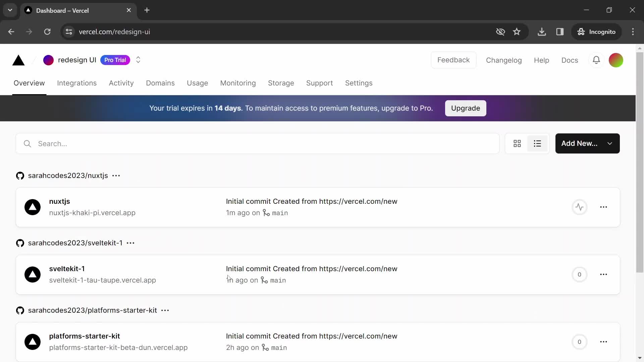Image resolution: width=644 pixels, height=362 pixels.
Task: Switch to the Usage tab
Action: [x=197, y=83]
